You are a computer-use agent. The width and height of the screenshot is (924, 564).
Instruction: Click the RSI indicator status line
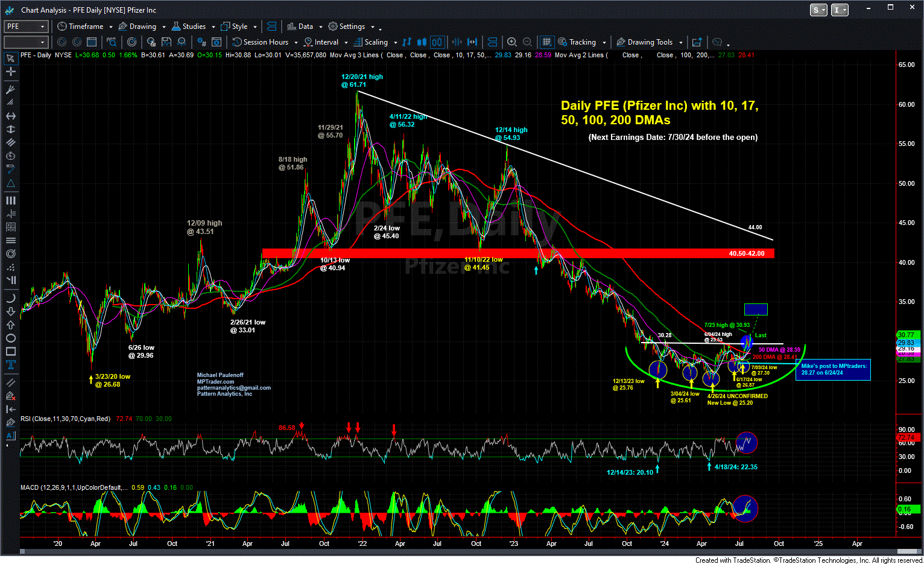pos(97,419)
